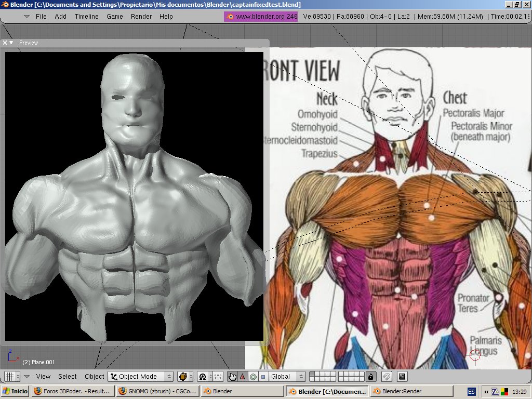This screenshot has width=532, height=399.
Task: Enable the rotate manipulator circle icon
Action: [253, 377]
